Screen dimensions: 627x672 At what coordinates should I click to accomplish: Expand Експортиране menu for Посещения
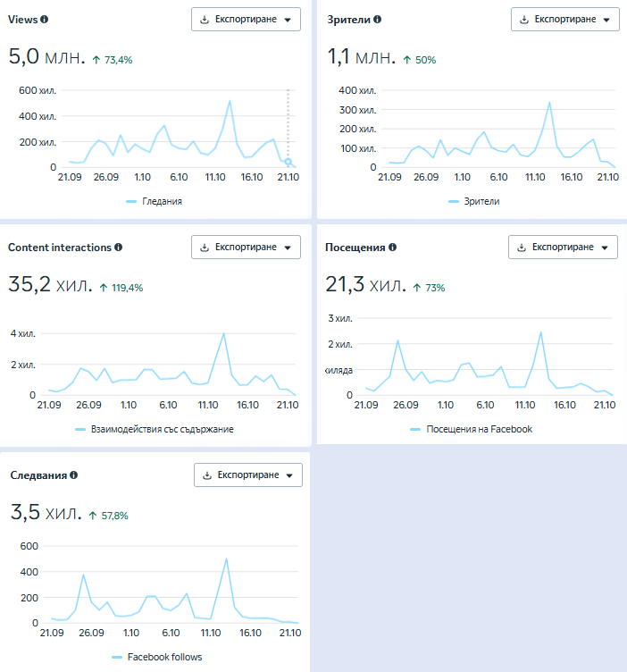[x=563, y=248]
